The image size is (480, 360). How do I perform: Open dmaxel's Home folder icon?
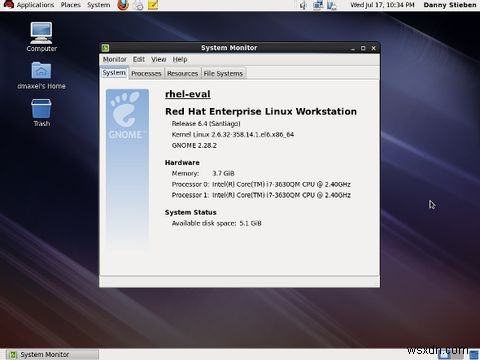point(41,75)
